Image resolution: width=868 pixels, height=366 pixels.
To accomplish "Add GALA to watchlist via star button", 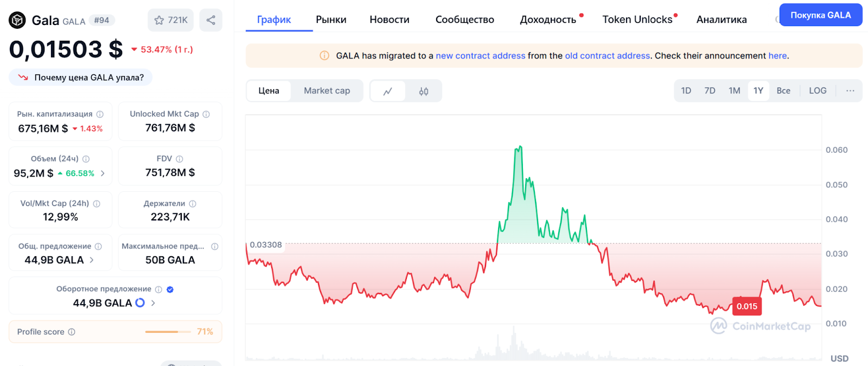I will (170, 20).
